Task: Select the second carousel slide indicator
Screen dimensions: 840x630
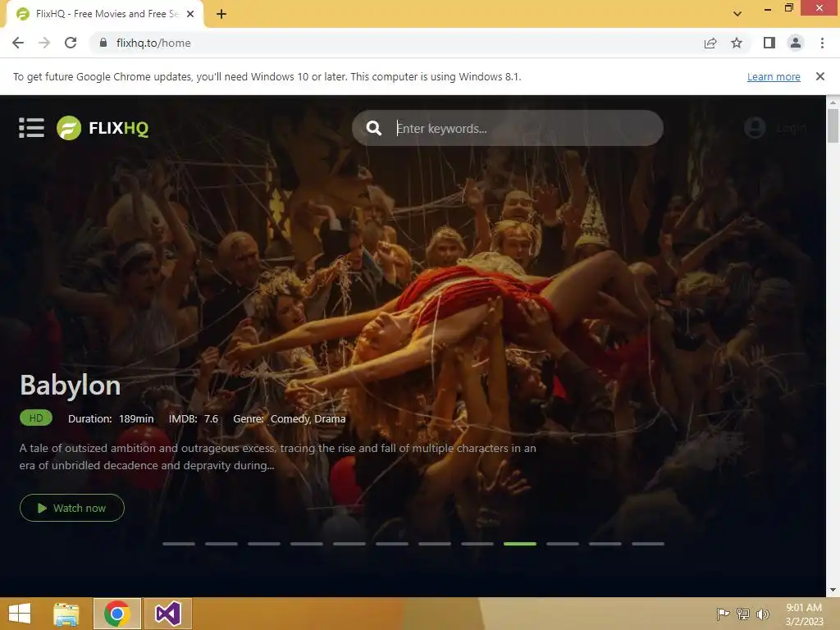Action: coord(221,544)
